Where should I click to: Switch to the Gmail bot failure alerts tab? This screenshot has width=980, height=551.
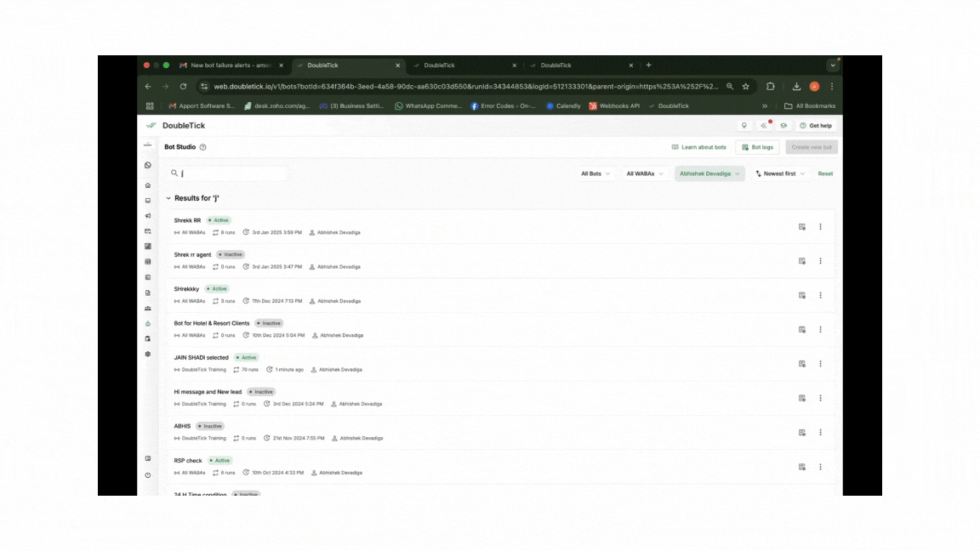click(225, 65)
